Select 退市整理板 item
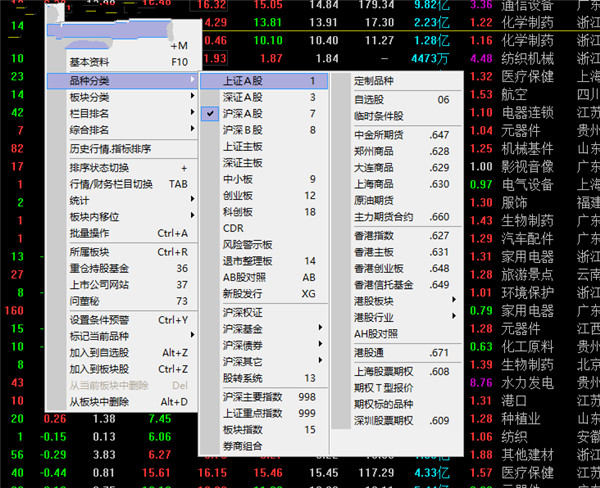 point(264,261)
